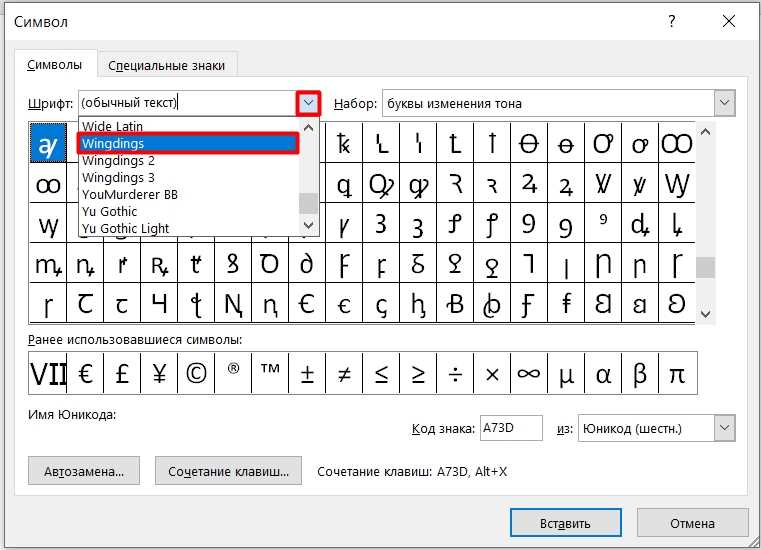Choose Wingdings from the font list

188,144
